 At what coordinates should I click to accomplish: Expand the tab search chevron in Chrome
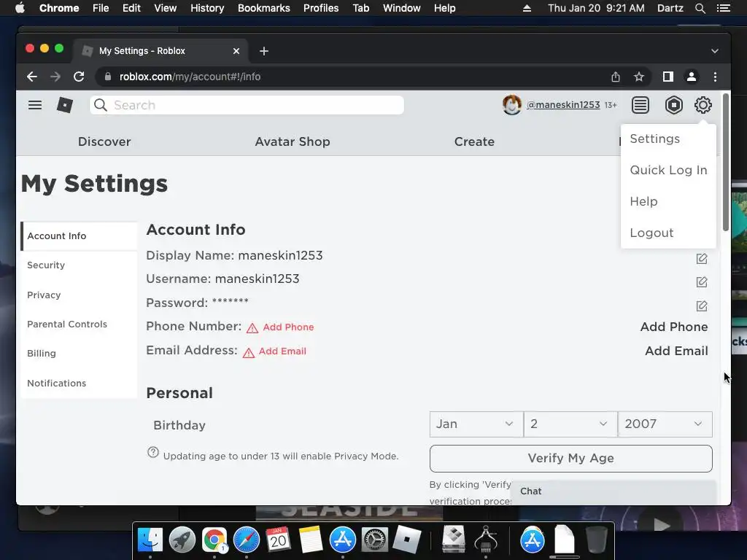coord(715,51)
